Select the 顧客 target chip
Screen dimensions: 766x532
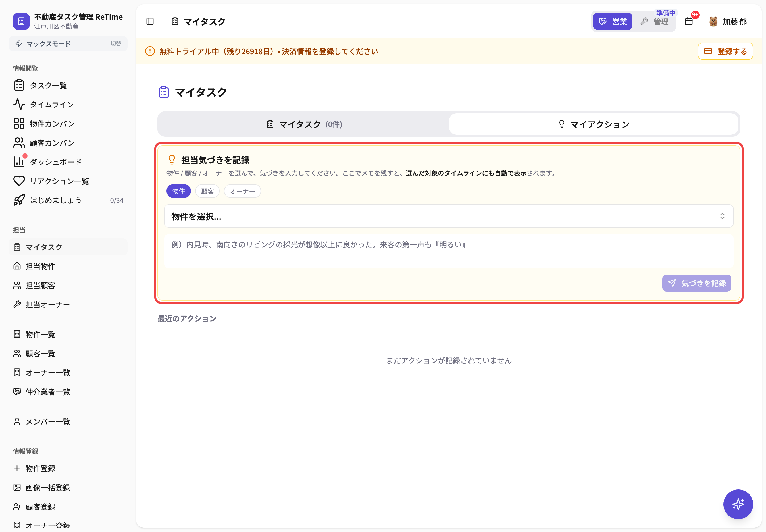click(x=207, y=191)
